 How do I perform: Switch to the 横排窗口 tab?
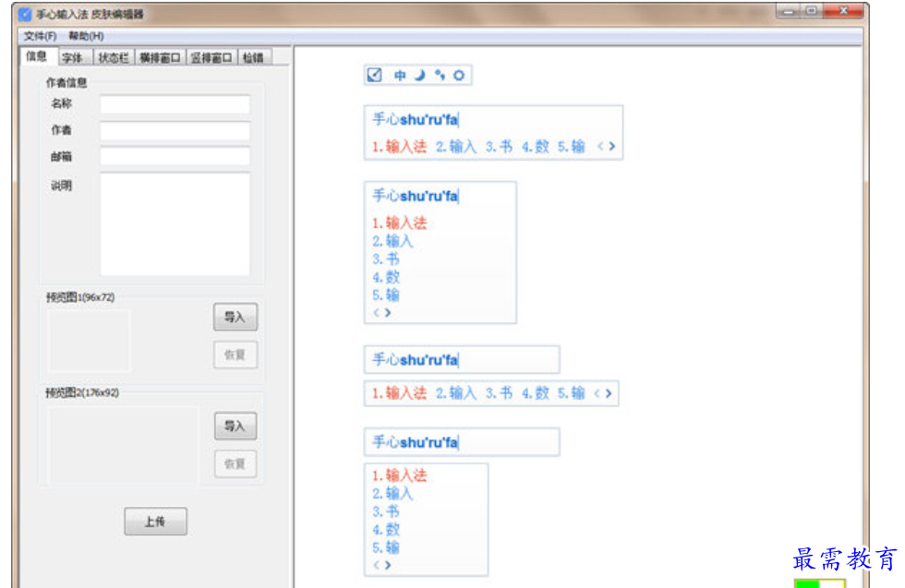pyautogui.click(x=160, y=58)
